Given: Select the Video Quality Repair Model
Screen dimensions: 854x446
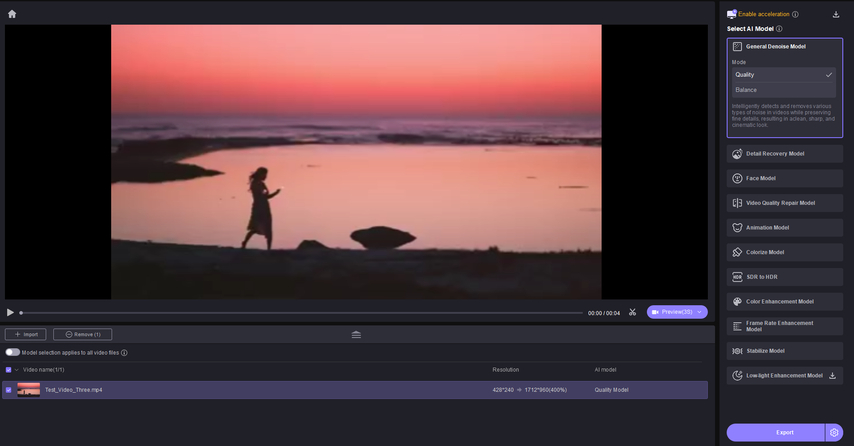Looking at the screenshot, I should click(784, 203).
